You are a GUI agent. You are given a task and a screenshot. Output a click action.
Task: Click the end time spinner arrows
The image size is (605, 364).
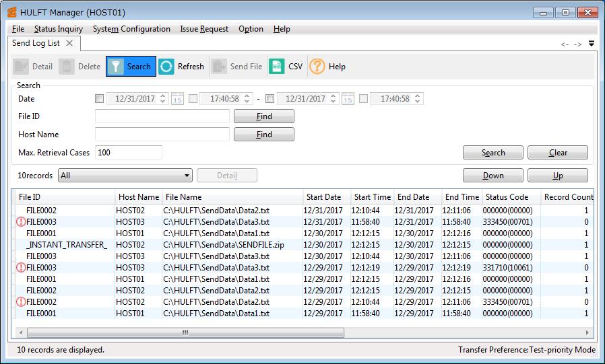(418, 99)
